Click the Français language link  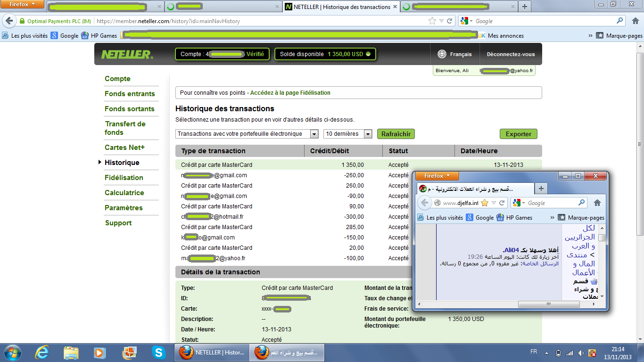click(x=461, y=54)
